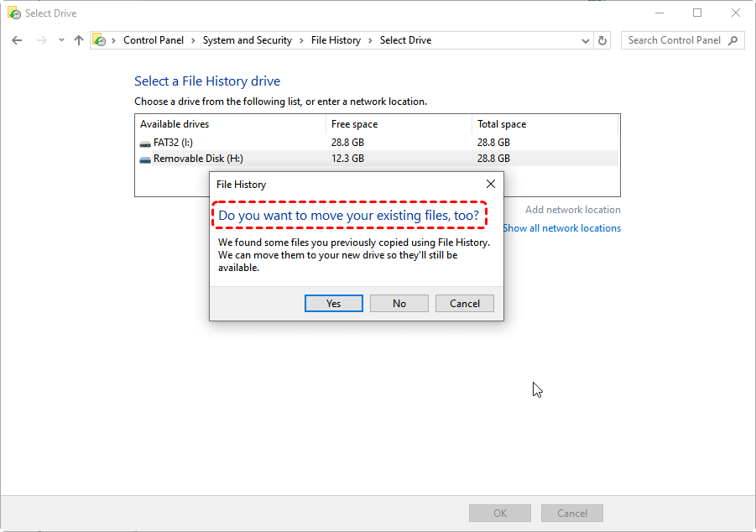This screenshot has height=532, width=756.
Task: Click Cancel button at window bottom
Action: pos(571,514)
